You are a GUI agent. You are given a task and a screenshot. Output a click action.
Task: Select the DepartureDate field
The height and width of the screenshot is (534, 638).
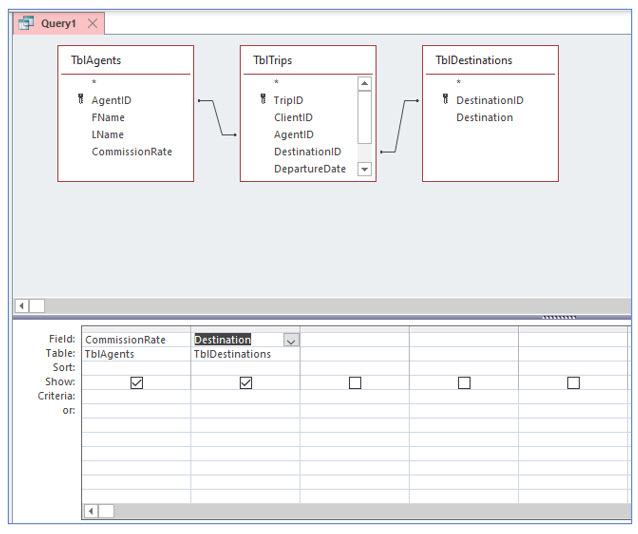coord(310,169)
